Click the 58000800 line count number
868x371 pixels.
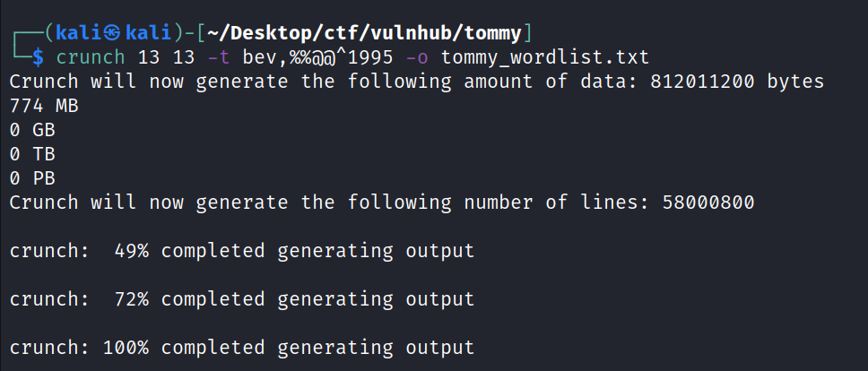pyautogui.click(x=708, y=203)
